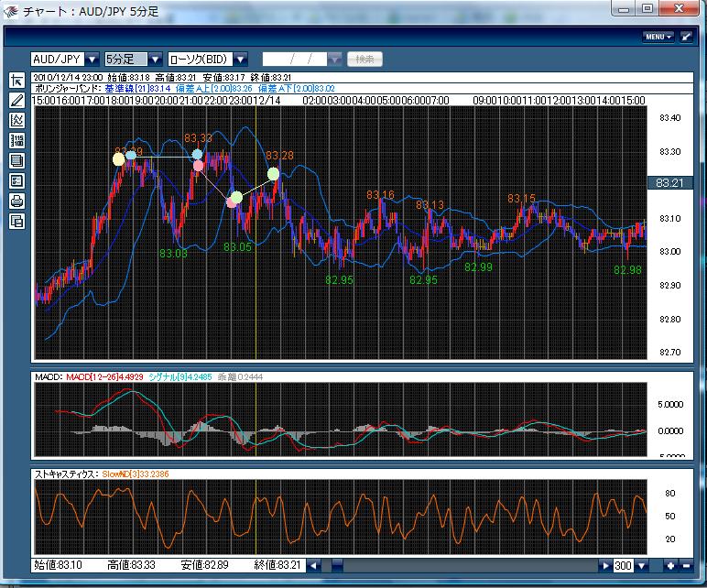Expand the AUD/JPY currency pair dropdown

pyautogui.click(x=92, y=59)
